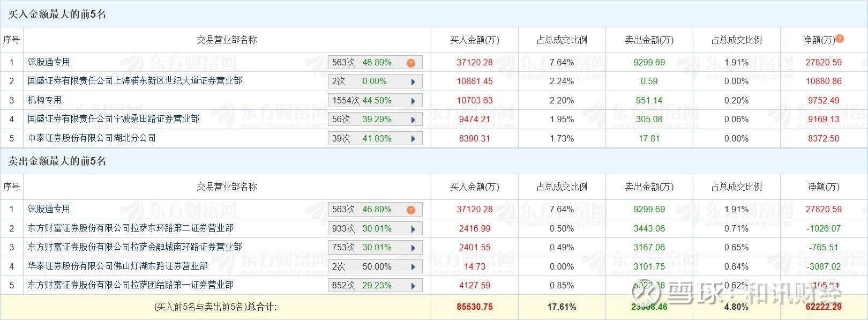The height and width of the screenshot is (320, 868).
Task: Click the total buy amount 85530.75
Action: click(475, 307)
